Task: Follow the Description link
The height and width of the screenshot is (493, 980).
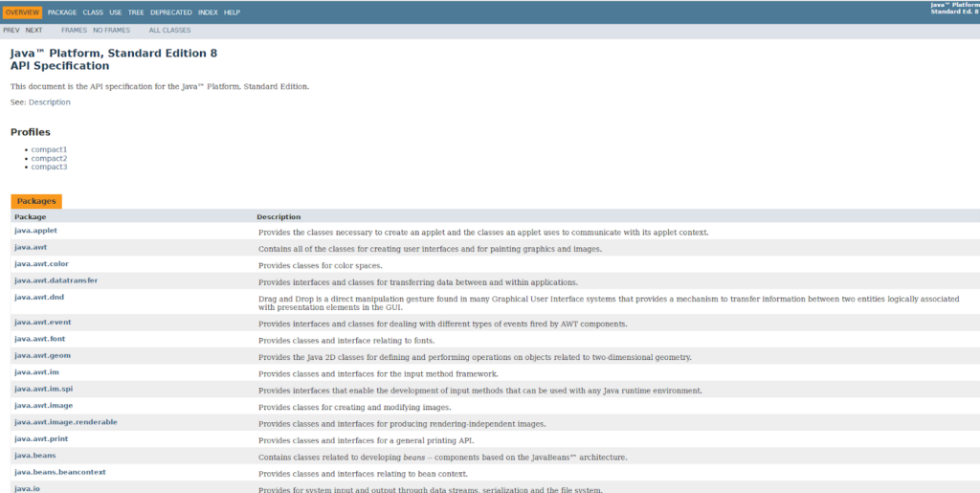Action: (x=50, y=101)
